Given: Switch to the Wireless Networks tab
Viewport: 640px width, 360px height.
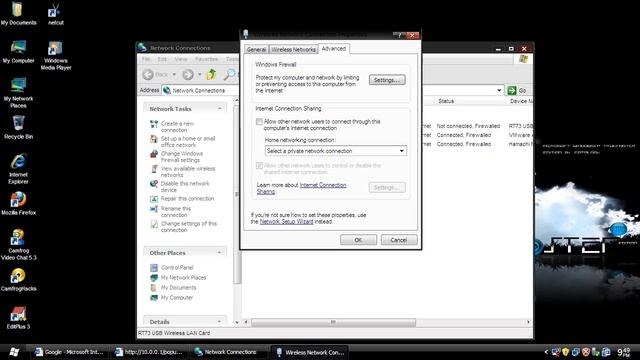Looking at the screenshot, I should point(293,49).
